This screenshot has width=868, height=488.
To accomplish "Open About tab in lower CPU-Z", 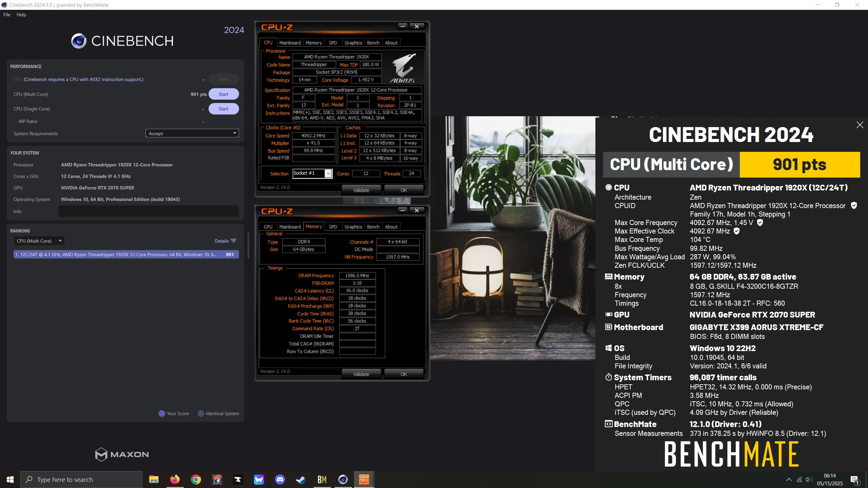I will coord(391,227).
